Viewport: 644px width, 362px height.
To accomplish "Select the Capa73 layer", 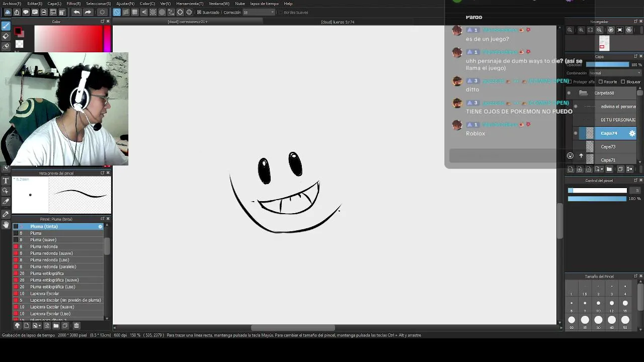I will pyautogui.click(x=608, y=147).
